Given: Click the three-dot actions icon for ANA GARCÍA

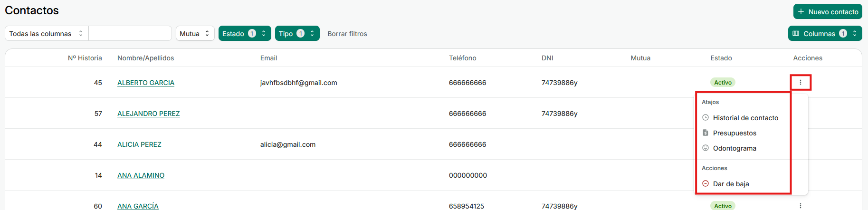Looking at the screenshot, I should pos(801,206).
